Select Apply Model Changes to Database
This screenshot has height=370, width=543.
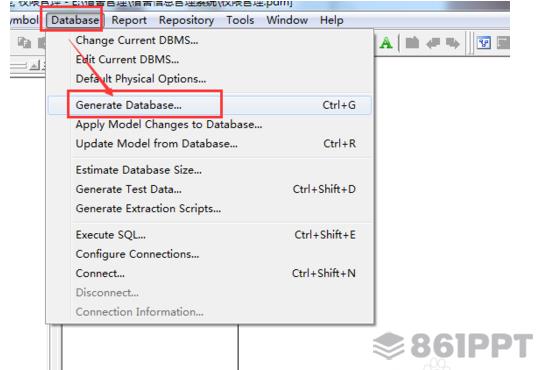pyautogui.click(x=210, y=124)
